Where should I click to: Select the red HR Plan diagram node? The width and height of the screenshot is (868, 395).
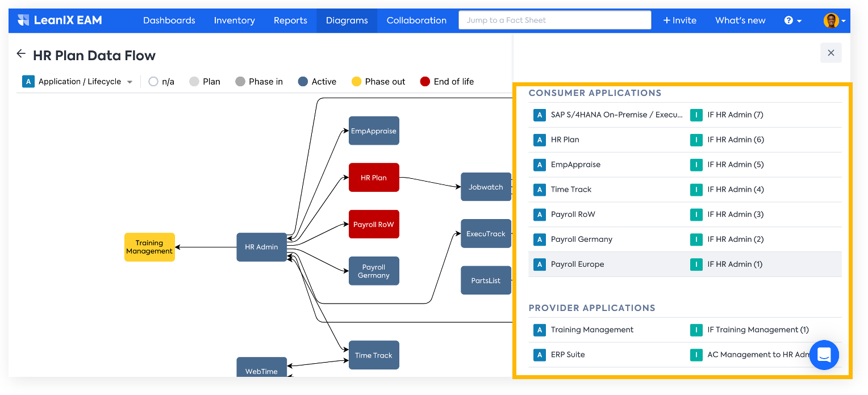click(374, 178)
